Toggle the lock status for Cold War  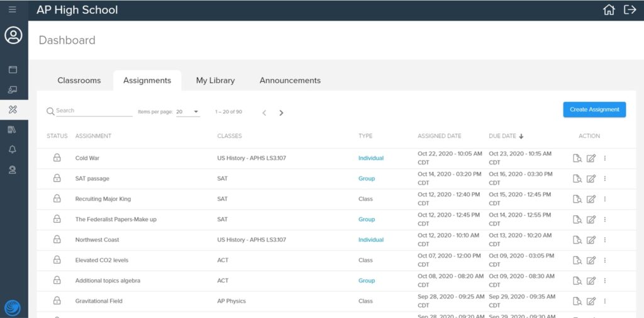[x=57, y=158]
